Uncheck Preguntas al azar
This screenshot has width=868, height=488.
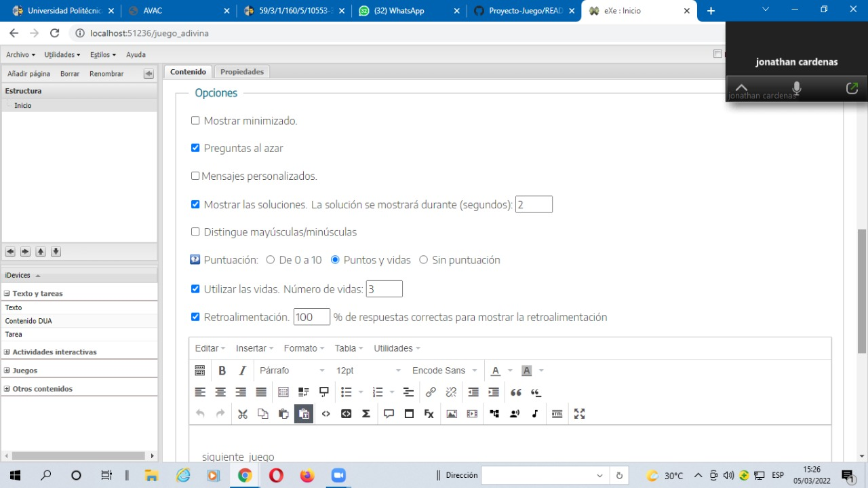click(195, 148)
